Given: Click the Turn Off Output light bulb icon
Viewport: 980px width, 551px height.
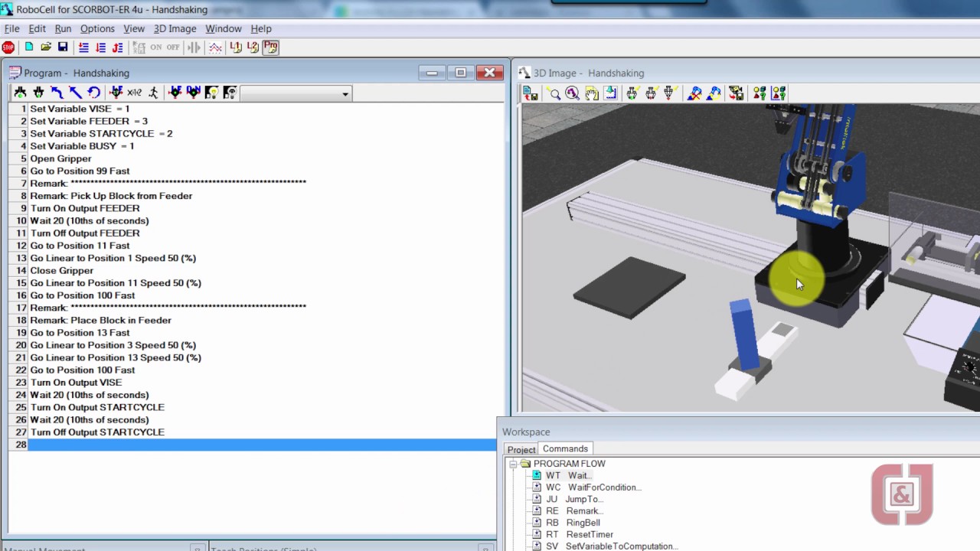Looking at the screenshot, I should 230,93.
